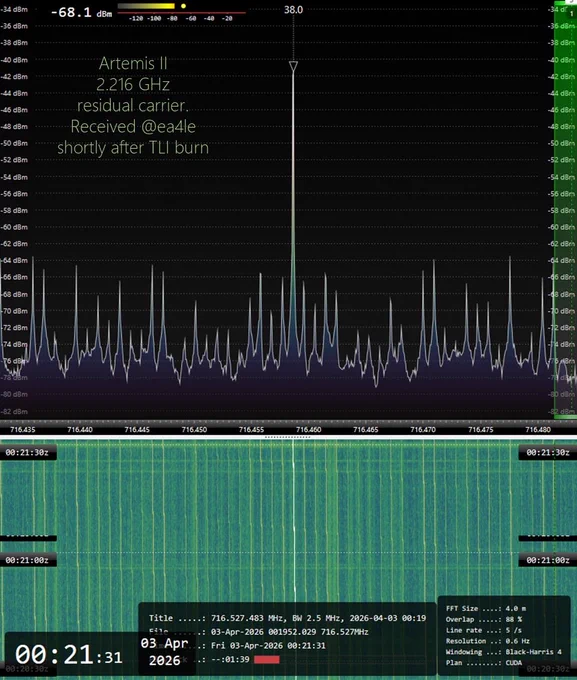Click the Line rate 5 /s entry

pos(484,630)
